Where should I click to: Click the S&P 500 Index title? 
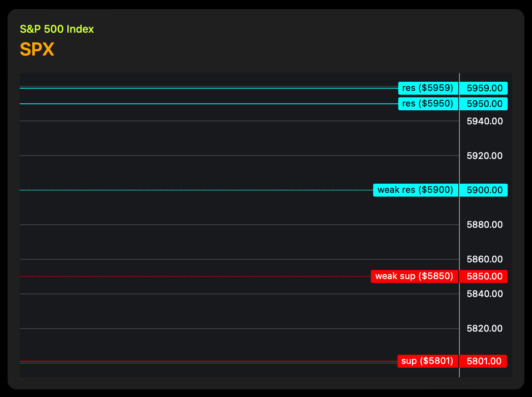point(57,29)
